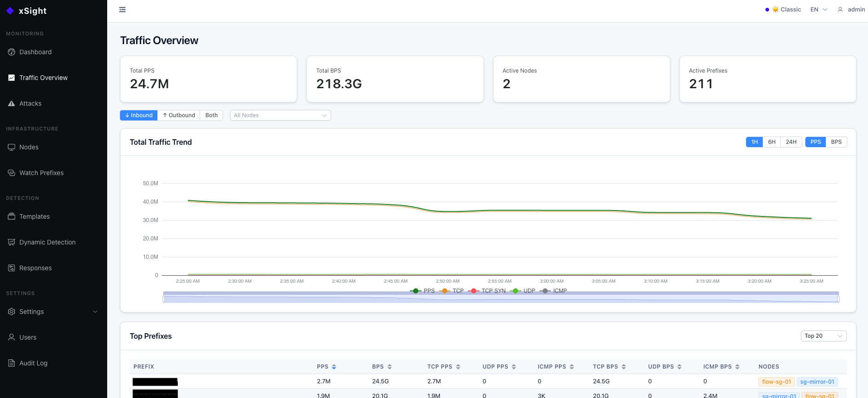Open the Dashboard sidebar icon

pyautogui.click(x=11, y=52)
